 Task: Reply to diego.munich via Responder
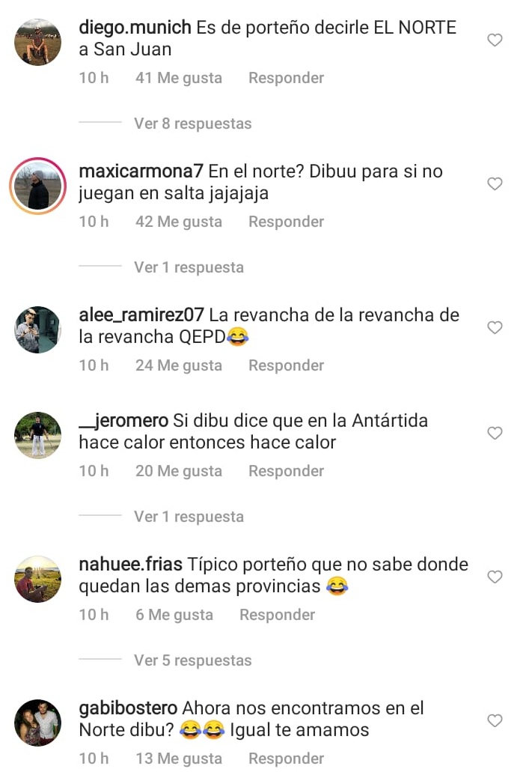tap(286, 78)
